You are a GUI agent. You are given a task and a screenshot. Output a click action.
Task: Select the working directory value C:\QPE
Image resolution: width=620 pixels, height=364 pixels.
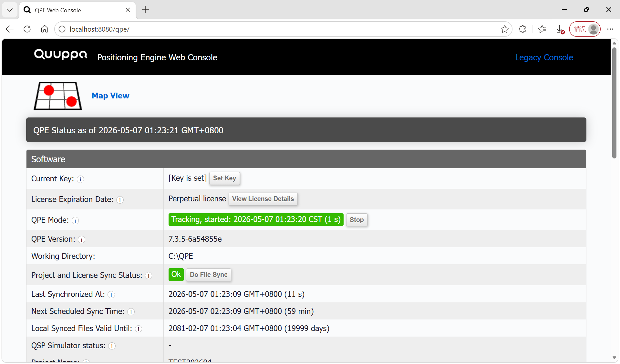tap(181, 256)
